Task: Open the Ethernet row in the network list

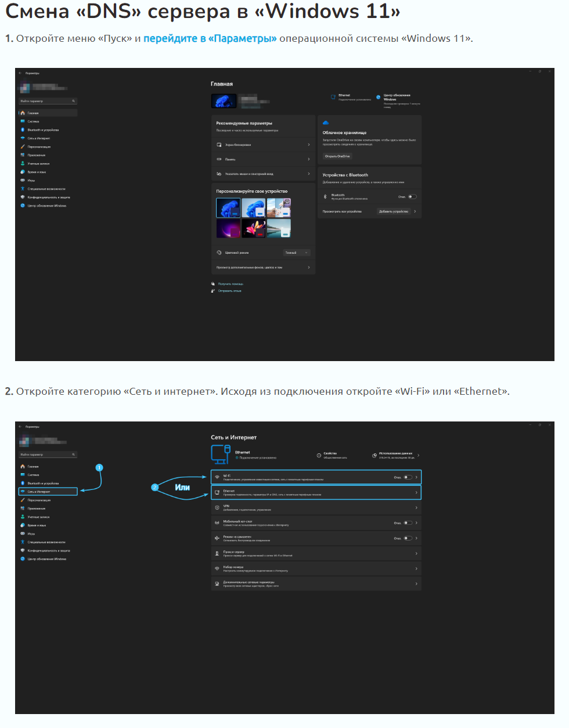Action: [316, 492]
